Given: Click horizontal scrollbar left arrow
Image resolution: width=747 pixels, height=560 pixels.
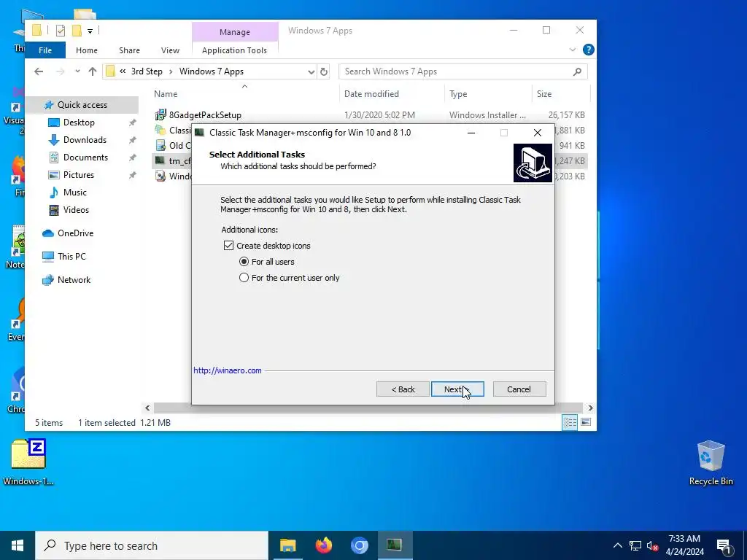Looking at the screenshot, I should tap(147, 408).
